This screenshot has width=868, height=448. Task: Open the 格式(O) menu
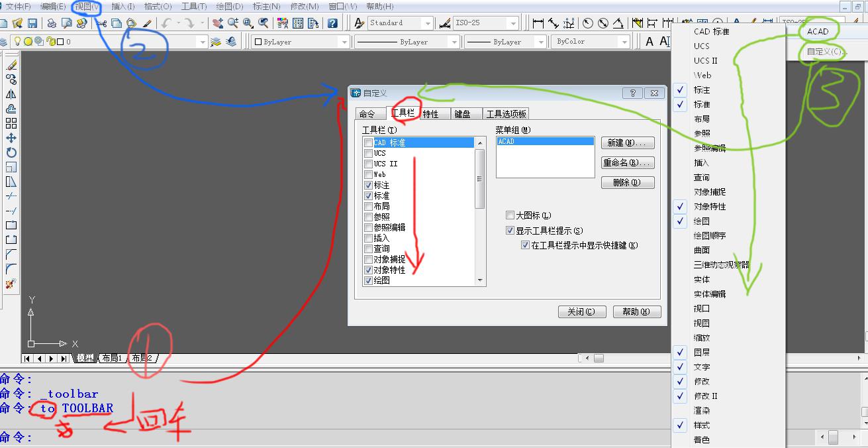(x=158, y=7)
